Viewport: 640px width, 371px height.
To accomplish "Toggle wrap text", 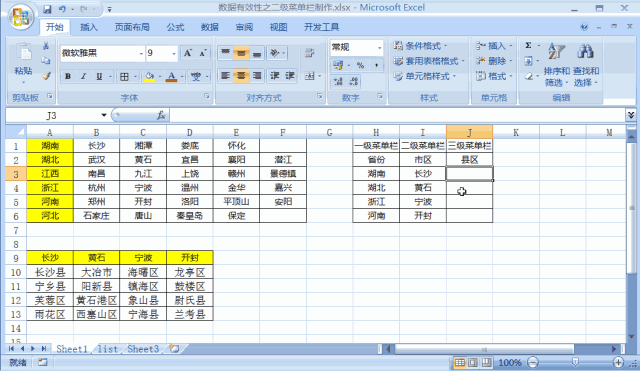I will coord(310,53).
